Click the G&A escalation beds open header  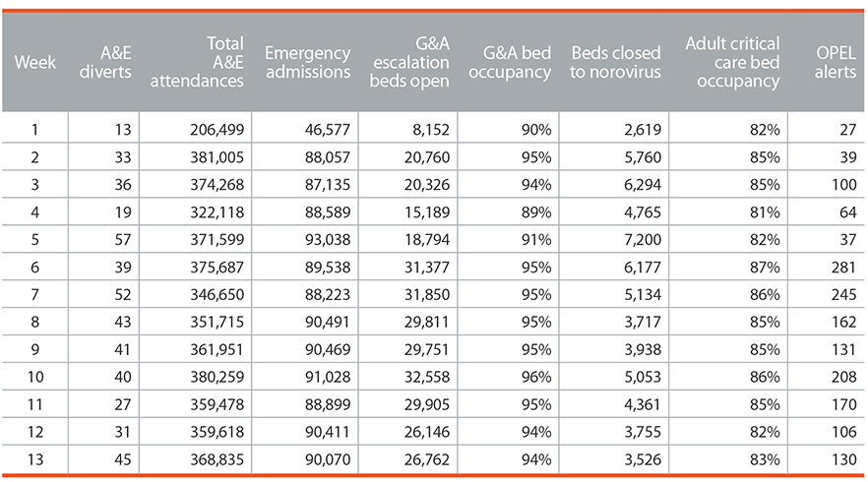tap(409, 62)
